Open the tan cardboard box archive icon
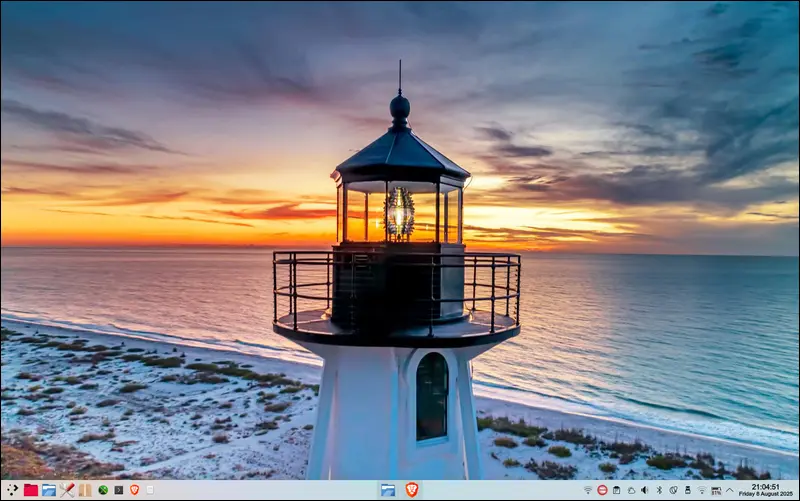This screenshot has height=501, width=800. point(85,490)
